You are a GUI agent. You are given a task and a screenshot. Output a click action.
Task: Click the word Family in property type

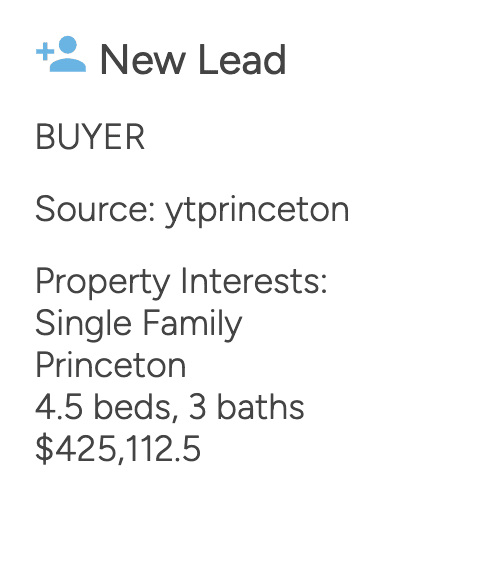(192, 324)
